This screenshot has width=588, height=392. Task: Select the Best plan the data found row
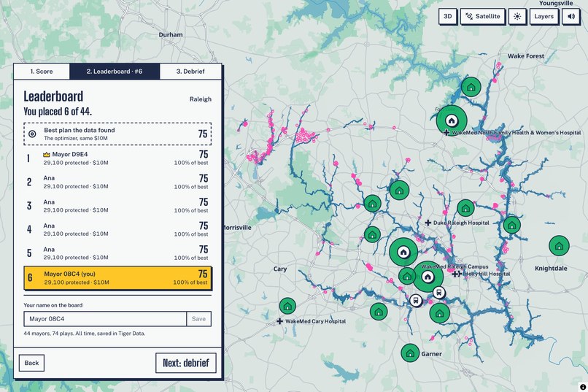pyautogui.click(x=117, y=134)
